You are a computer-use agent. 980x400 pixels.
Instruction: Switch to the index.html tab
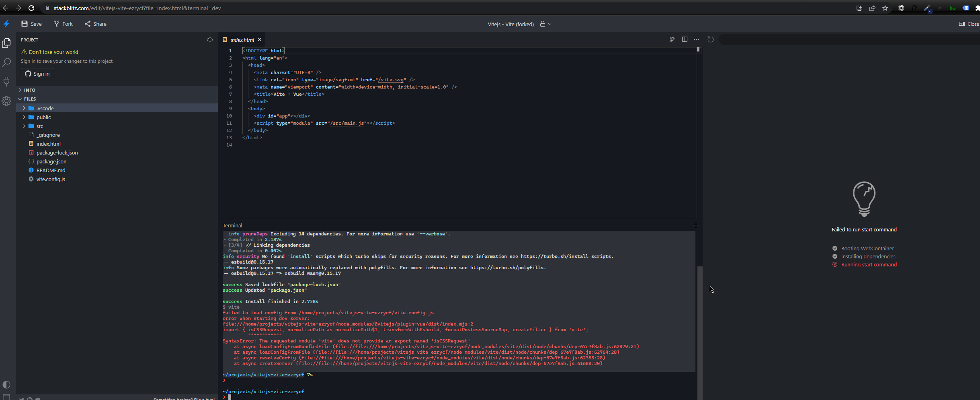(242, 39)
